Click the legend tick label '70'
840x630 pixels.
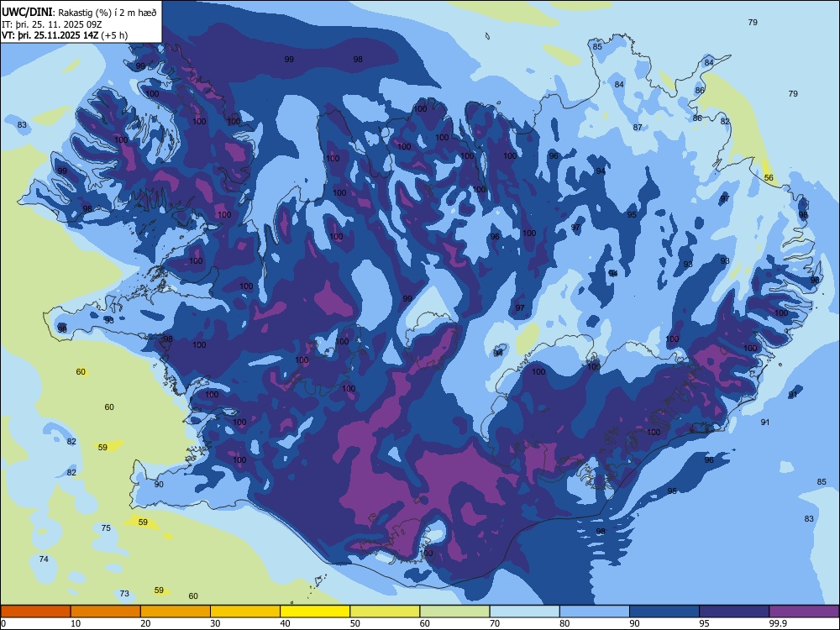[495, 623]
